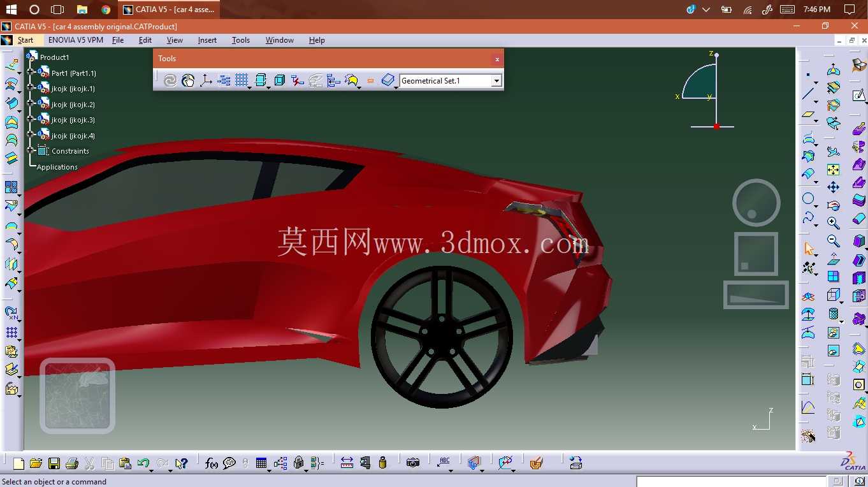Toggle the grid icon in Tools toolbar

(x=242, y=80)
